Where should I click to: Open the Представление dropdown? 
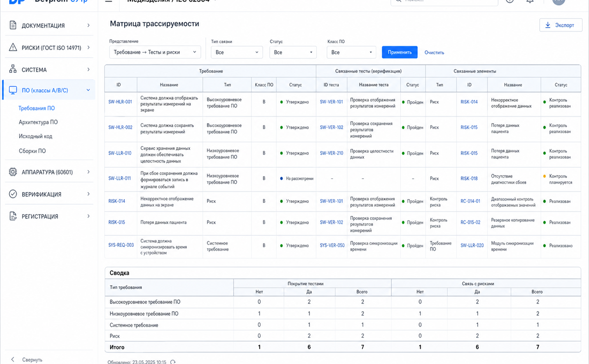(x=155, y=52)
